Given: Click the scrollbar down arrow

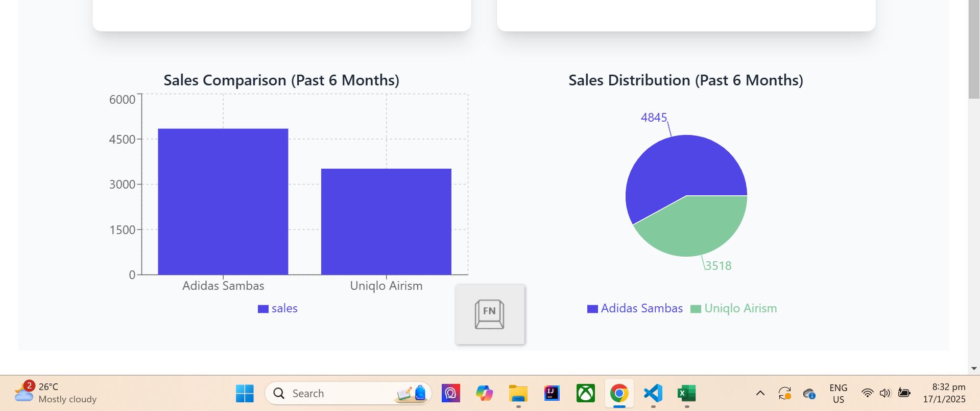Looking at the screenshot, I should [x=974, y=369].
